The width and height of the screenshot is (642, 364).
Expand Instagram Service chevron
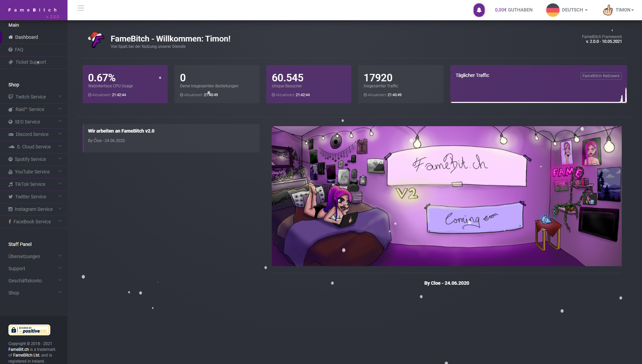[x=60, y=209]
